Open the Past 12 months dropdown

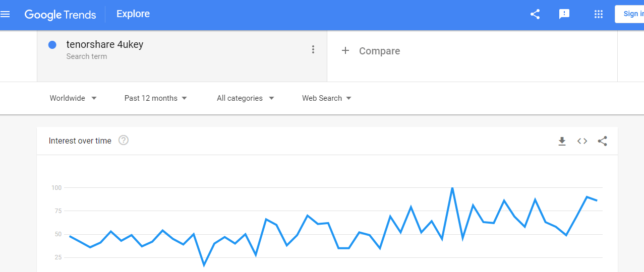[x=156, y=98]
